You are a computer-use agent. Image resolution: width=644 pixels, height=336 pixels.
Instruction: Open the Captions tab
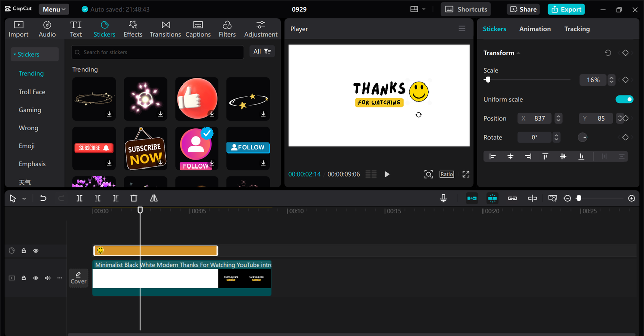(x=198, y=29)
